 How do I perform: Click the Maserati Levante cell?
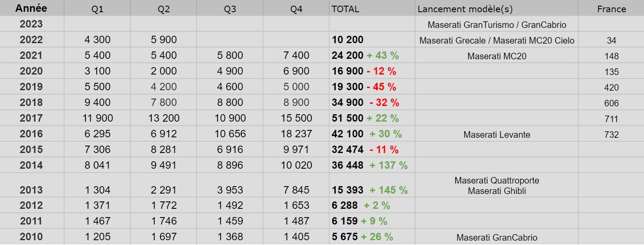pos(497,135)
